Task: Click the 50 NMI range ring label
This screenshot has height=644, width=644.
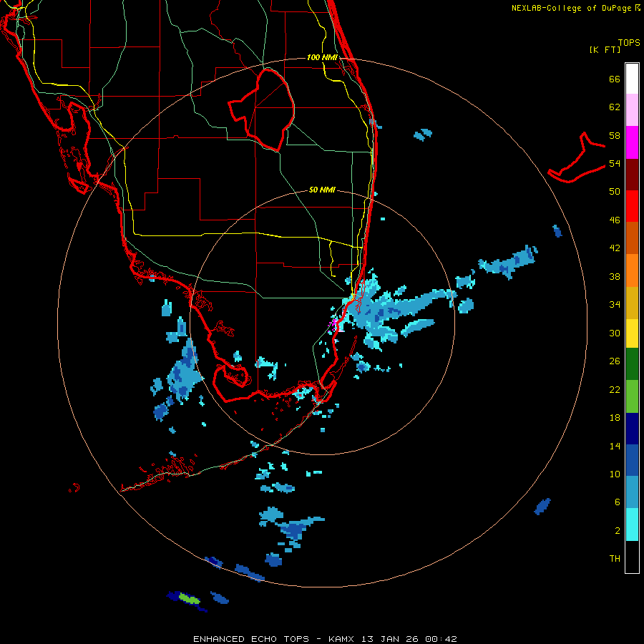Action: tap(322, 190)
